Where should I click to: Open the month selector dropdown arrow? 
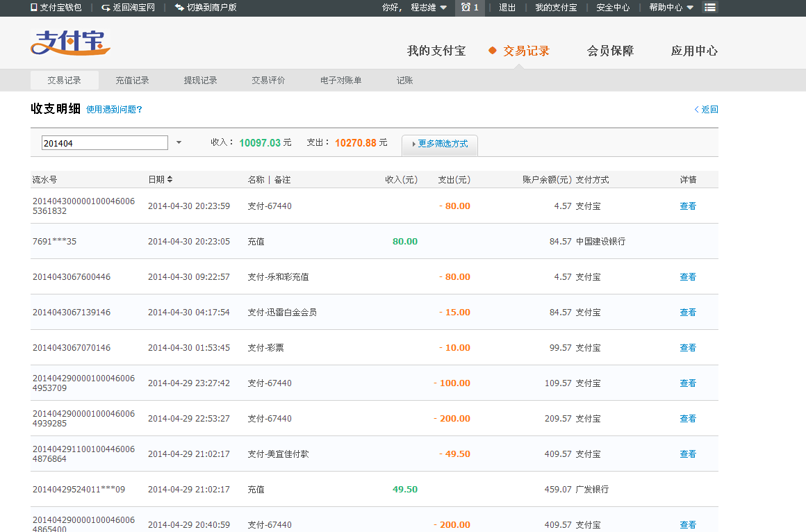click(x=179, y=143)
